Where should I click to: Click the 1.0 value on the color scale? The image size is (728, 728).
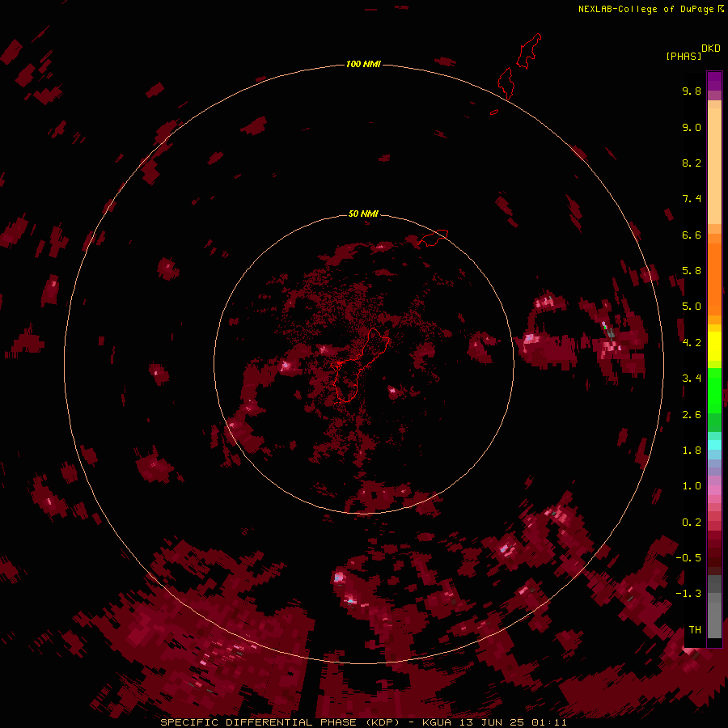pos(692,486)
